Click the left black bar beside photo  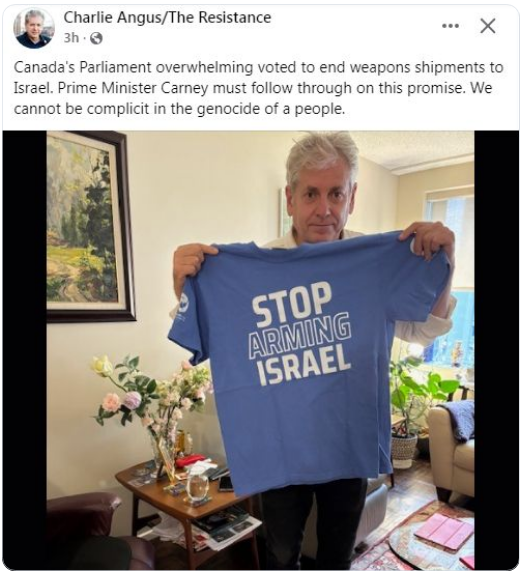coord(25,350)
